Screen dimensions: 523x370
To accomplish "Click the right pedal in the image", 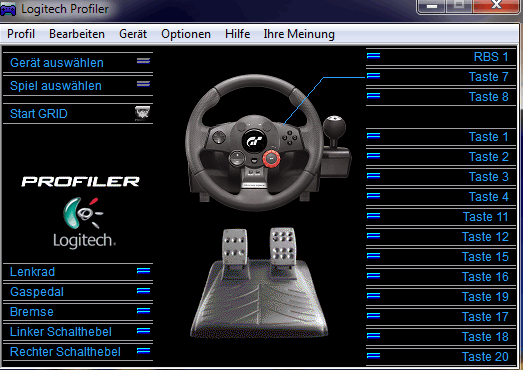I will point(283,245).
